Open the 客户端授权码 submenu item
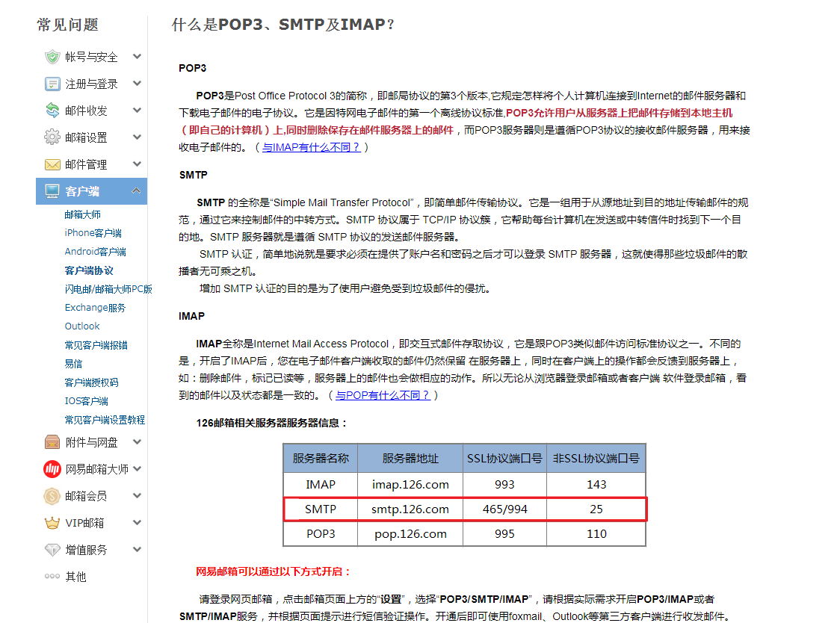This screenshot has height=623, width=840. point(92,382)
